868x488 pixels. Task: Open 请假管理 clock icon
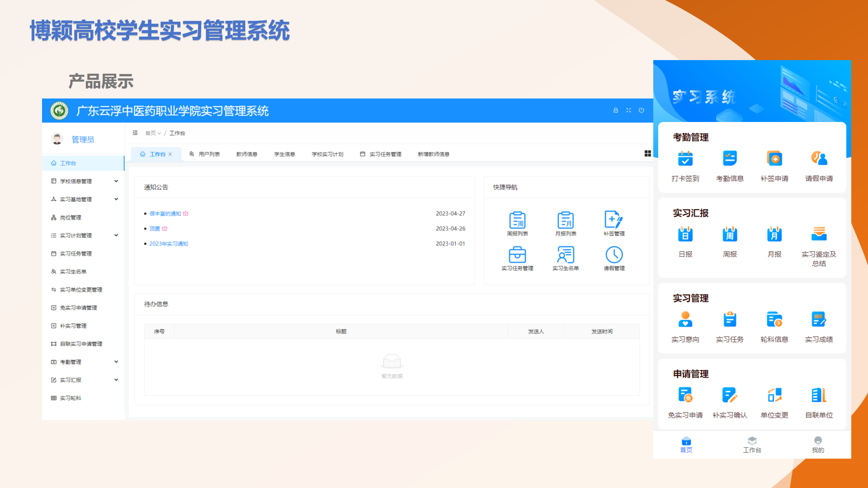point(614,255)
